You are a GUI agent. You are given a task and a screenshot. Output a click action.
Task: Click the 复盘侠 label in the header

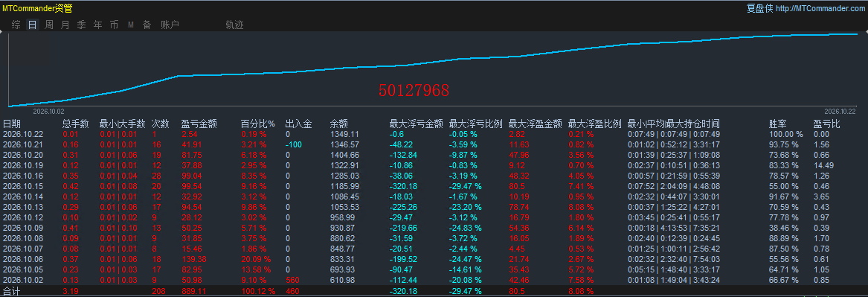pyautogui.click(x=760, y=8)
